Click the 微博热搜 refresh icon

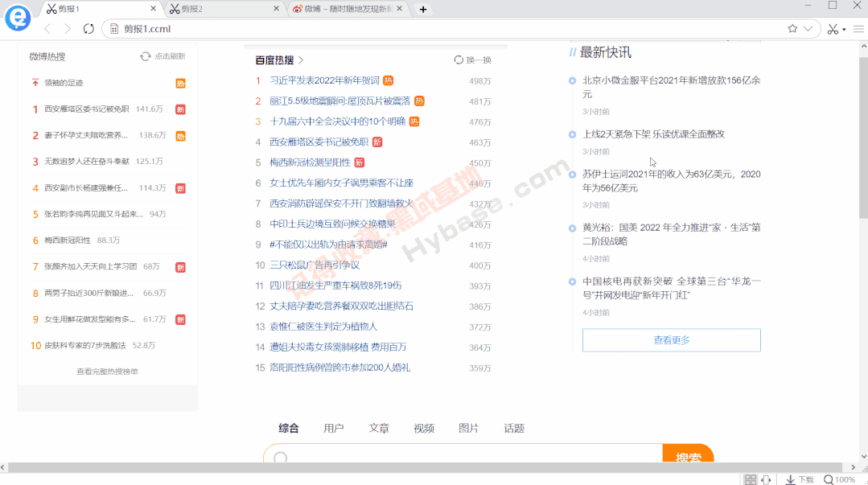click(x=145, y=56)
